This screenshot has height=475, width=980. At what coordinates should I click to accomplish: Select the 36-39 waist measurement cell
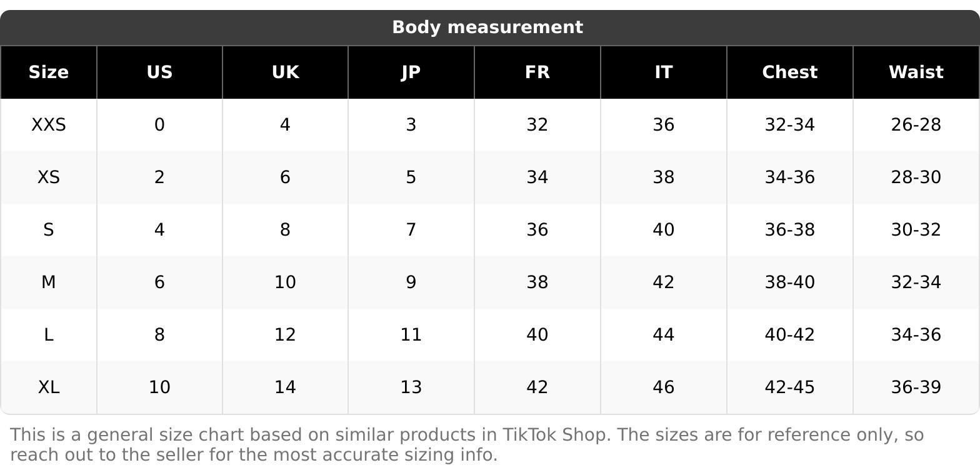coord(916,387)
